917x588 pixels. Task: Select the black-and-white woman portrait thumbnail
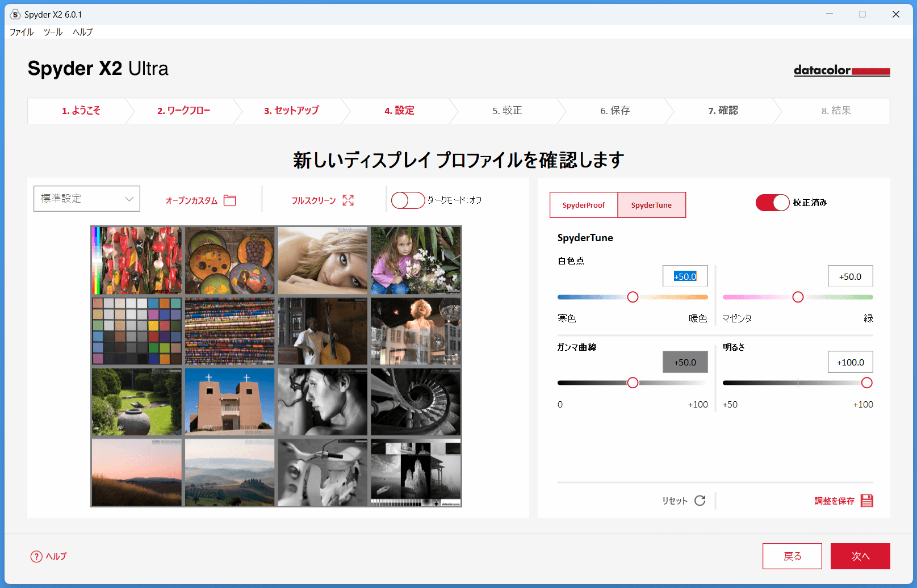[323, 402]
